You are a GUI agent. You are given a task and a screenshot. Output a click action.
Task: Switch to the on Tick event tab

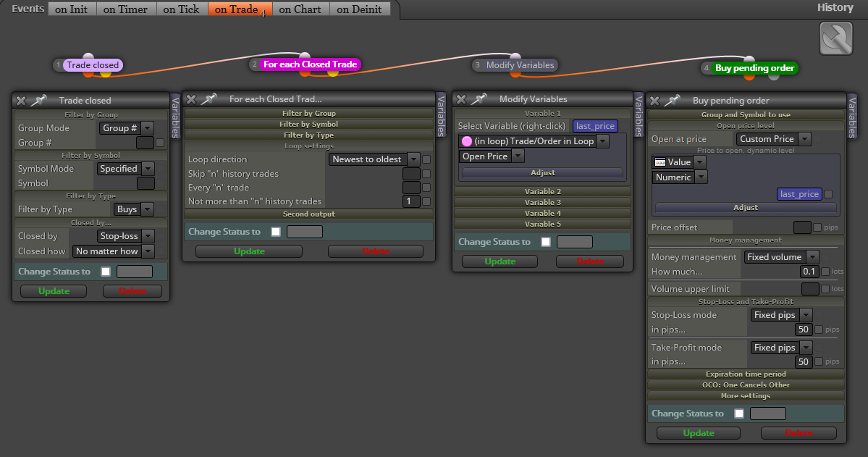pos(182,9)
